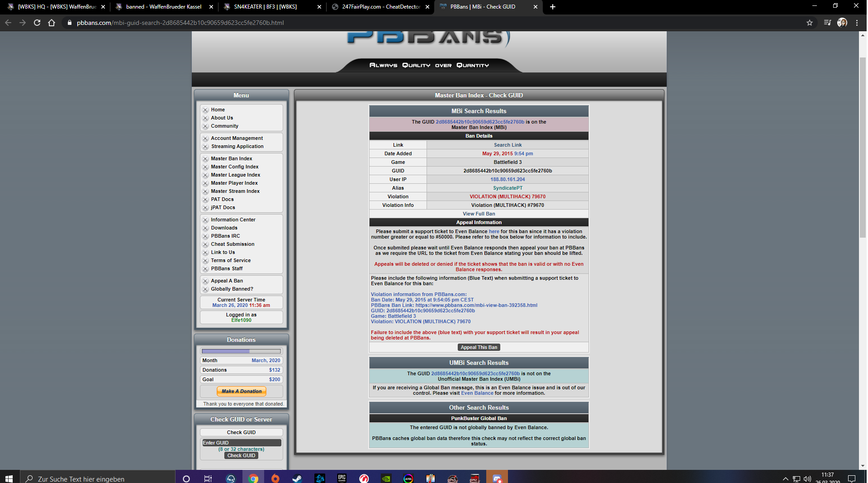Image resolution: width=868 pixels, height=483 pixels.
Task: Open the Search Link in ban details
Action: [508, 145]
